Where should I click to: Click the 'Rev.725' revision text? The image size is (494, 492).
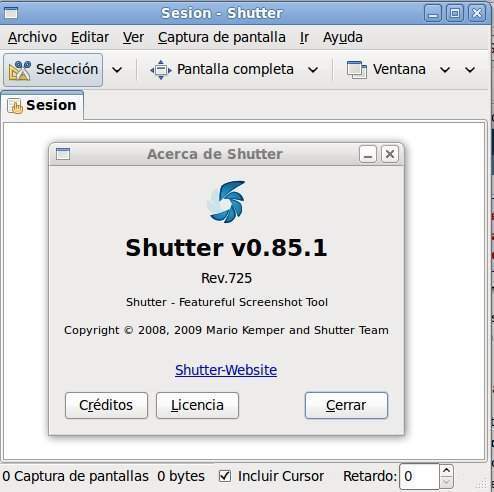226,278
